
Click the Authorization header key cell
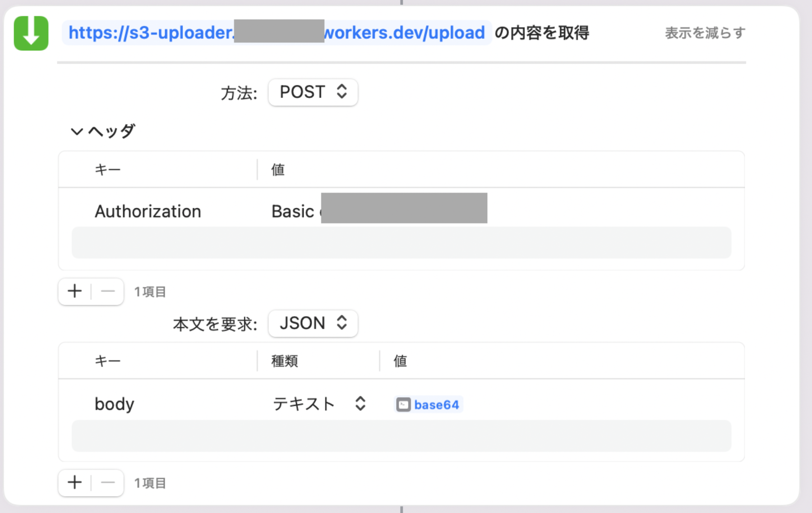pyautogui.click(x=148, y=211)
